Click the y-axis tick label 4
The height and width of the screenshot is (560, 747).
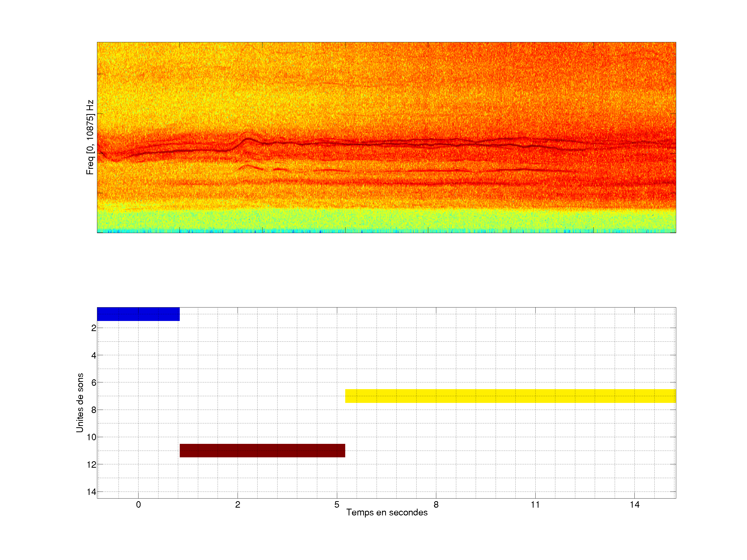(94, 355)
